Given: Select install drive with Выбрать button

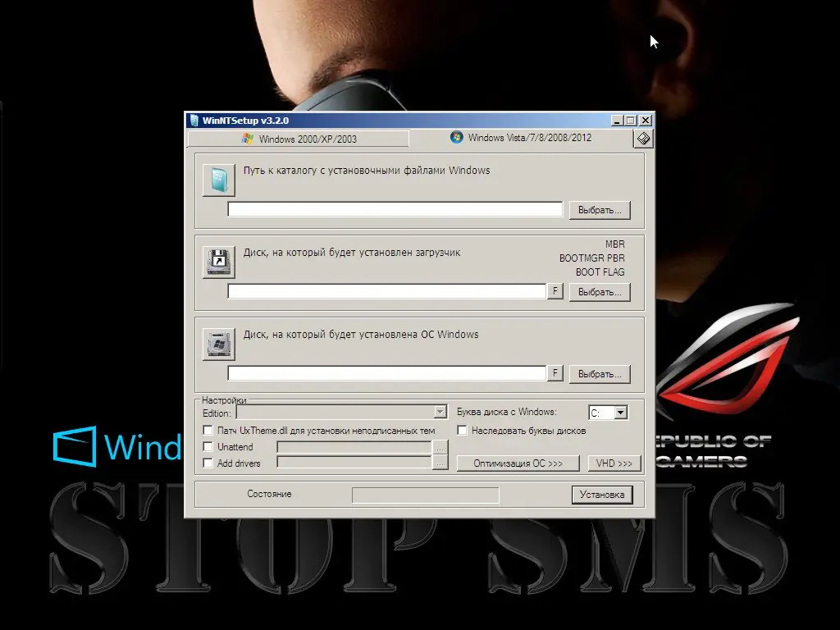Looking at the screenshot, I should [600, 374].
